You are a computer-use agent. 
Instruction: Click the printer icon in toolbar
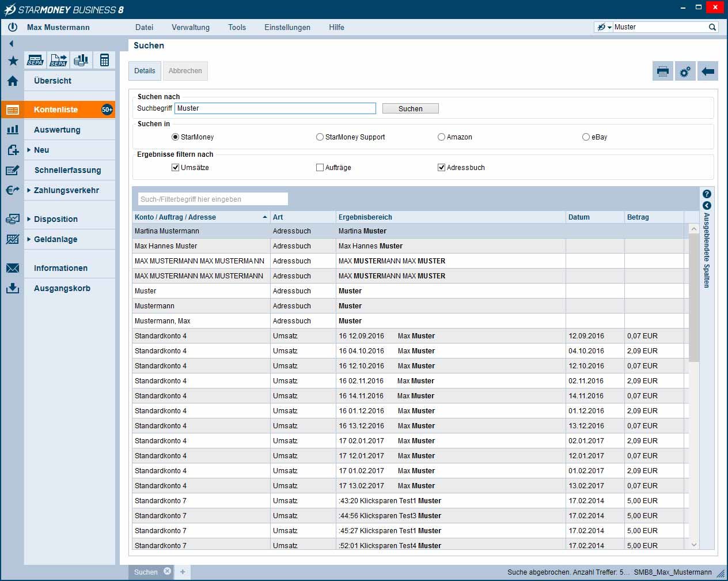[662, 71]
